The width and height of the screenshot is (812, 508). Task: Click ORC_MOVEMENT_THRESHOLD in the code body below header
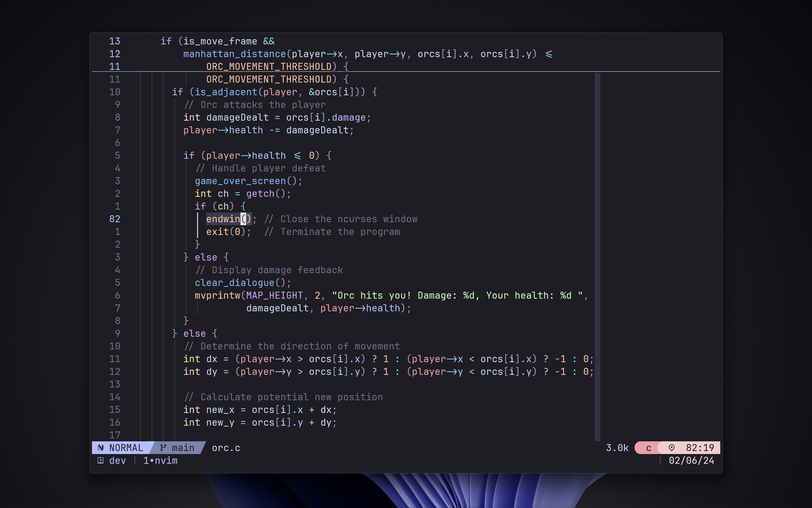[x=269, y=79]
